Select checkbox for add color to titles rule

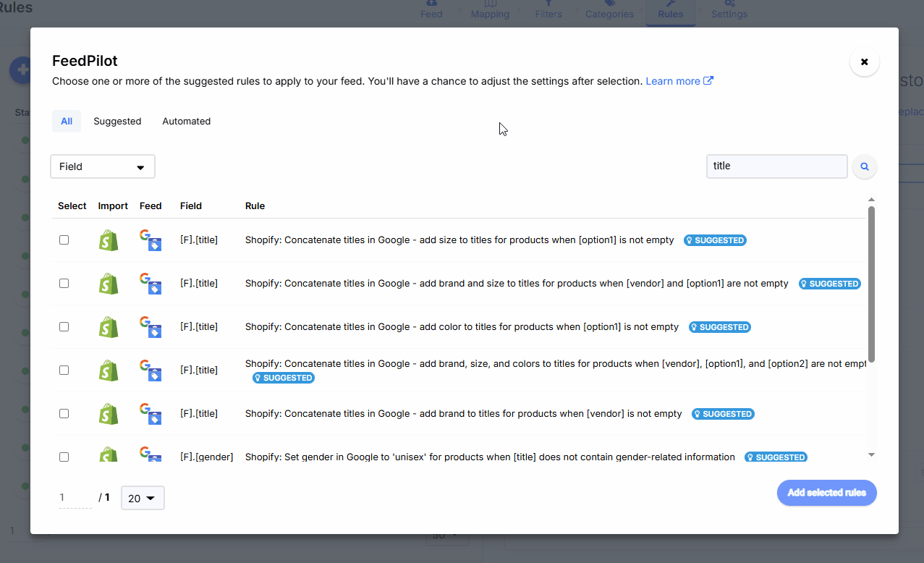pos(64,326)
